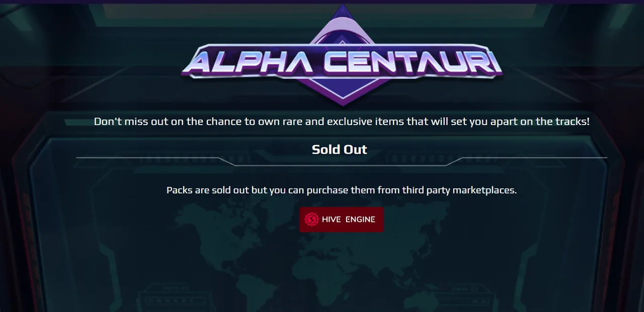Image resolution: width=644 pixels, height=312 pixels.
Task: Open the Hive Engine marketplace button
Action: 342,220
